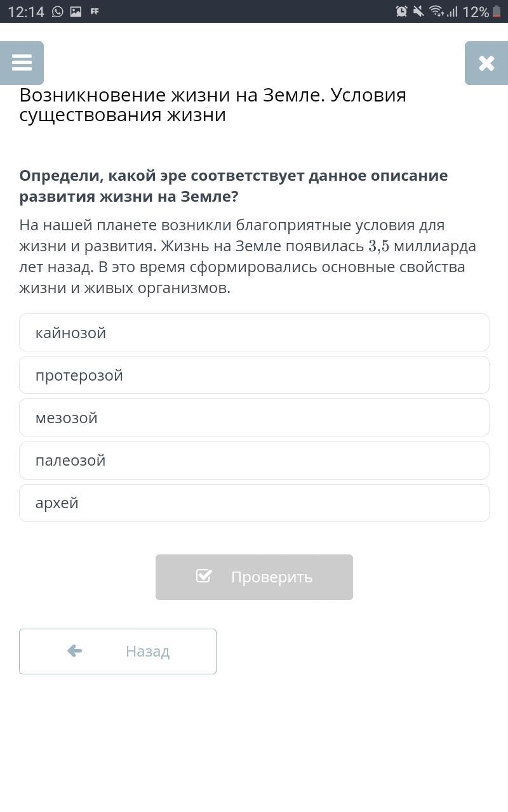
Task: Tap the 12:14 clock in status bar
Action: pos(25,11)
